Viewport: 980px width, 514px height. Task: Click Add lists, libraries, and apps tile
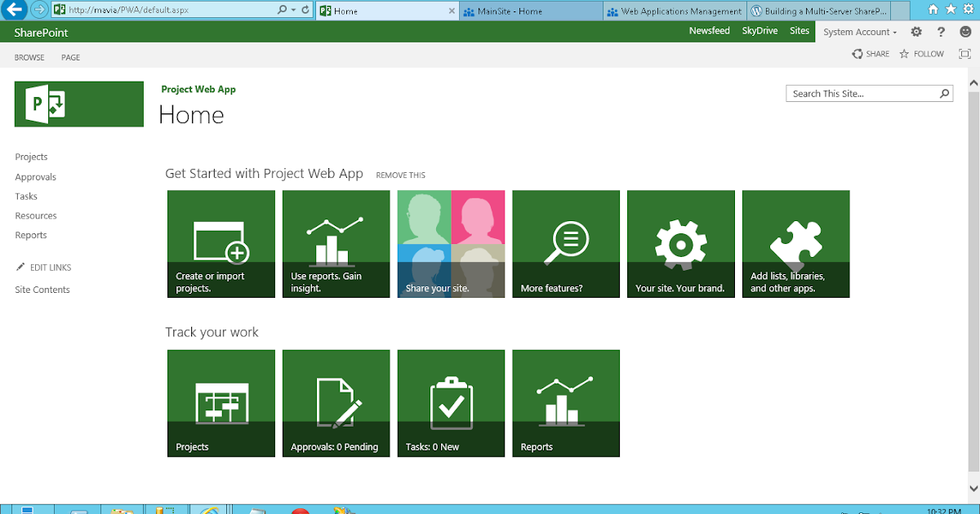[796, 244]
